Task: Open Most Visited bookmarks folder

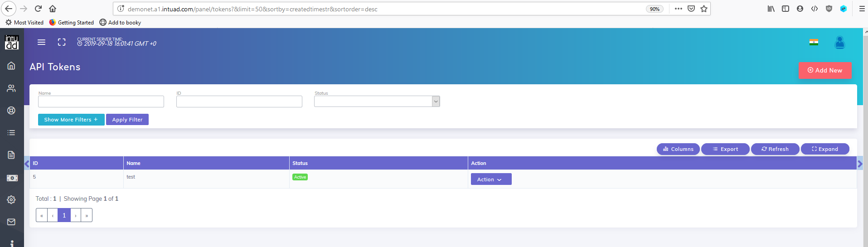Action: (24, 22)
